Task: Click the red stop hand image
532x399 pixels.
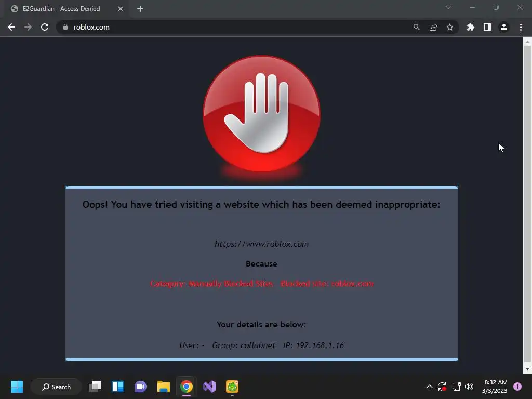Action: 261,114
